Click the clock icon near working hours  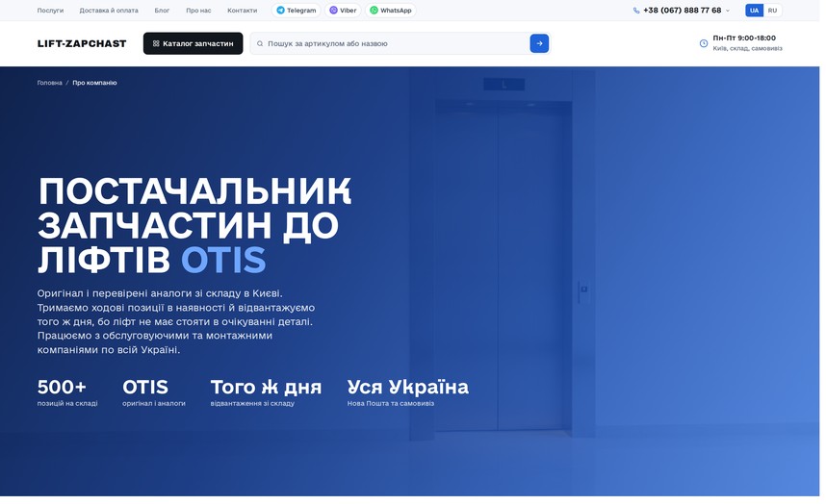[x=704, y=43]
